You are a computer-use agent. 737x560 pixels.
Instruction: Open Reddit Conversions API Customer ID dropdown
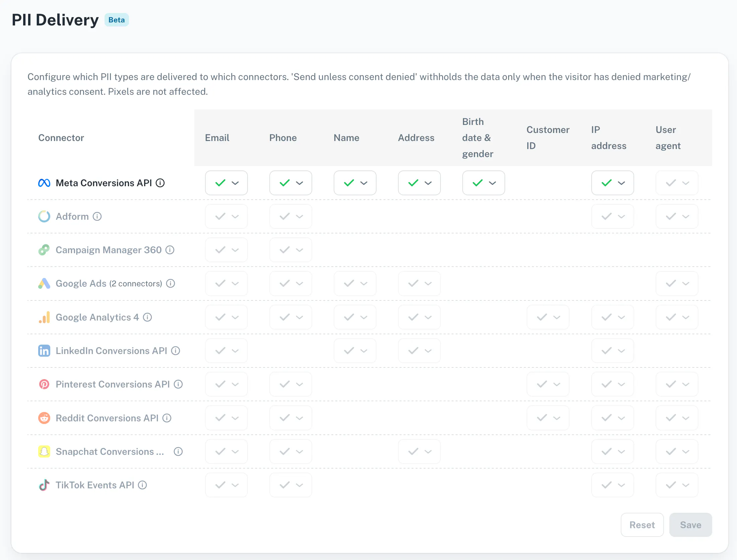pyautogui.click(x=548, y=418)
